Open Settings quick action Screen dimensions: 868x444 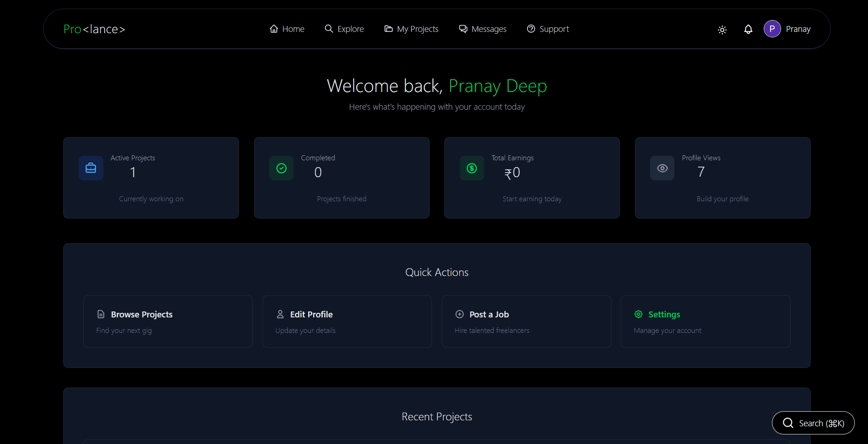[706, 322]
